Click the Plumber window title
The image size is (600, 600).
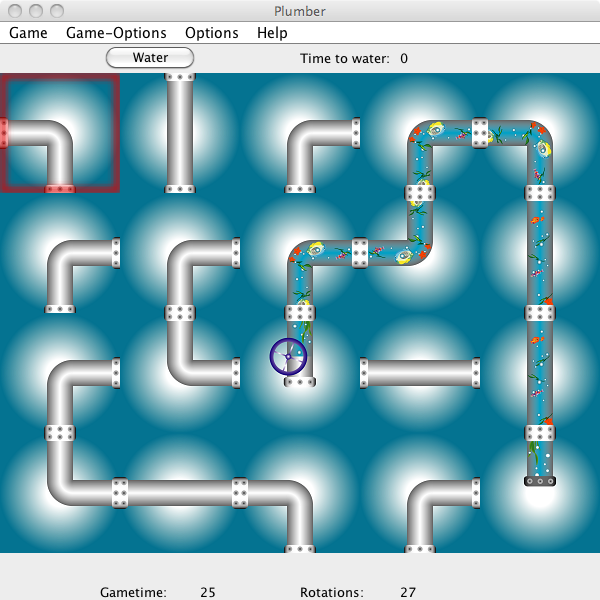pyautogui.click(x=300, y=11)
